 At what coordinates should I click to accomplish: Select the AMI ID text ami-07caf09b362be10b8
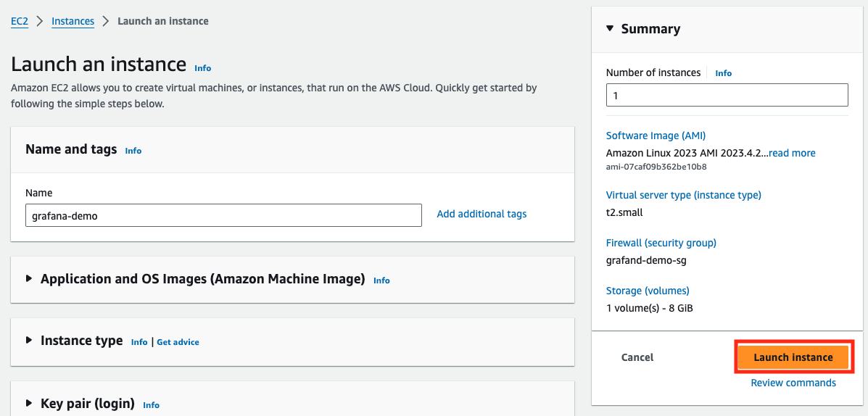tap(656, 167)
